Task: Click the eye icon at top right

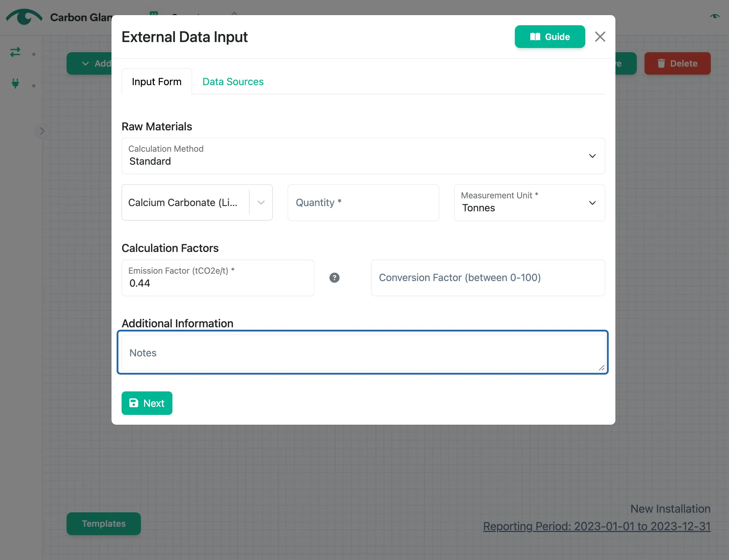Action: tap(715, 16)
